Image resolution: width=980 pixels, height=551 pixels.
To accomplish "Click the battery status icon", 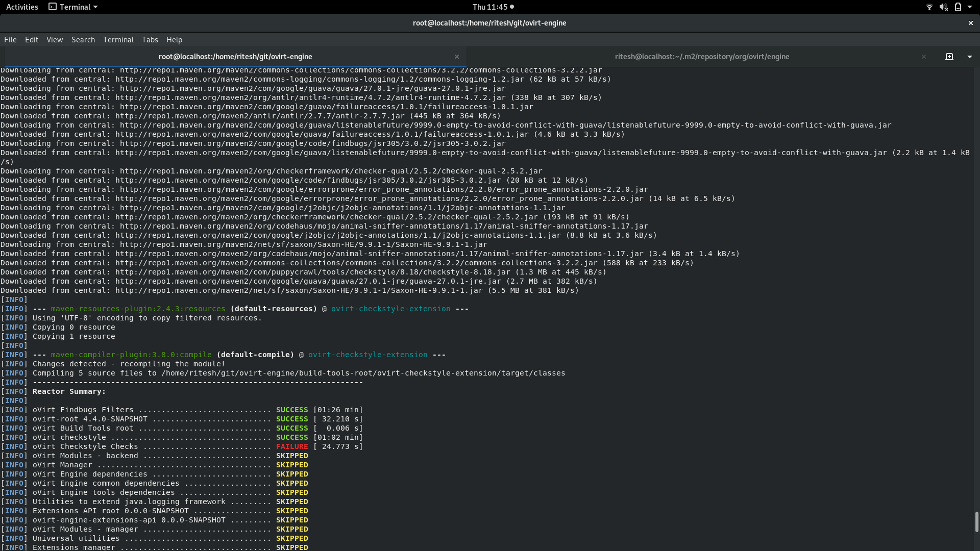I will (958, 7).
